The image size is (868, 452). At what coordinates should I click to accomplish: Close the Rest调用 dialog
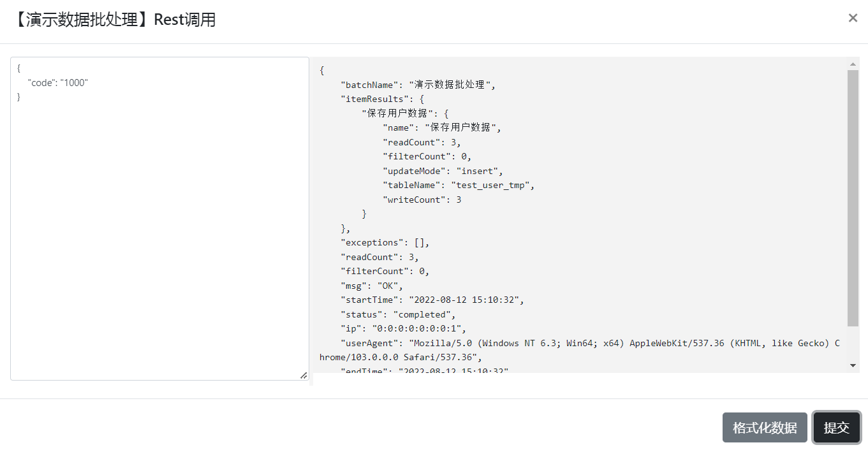click(x=853, y=18)
